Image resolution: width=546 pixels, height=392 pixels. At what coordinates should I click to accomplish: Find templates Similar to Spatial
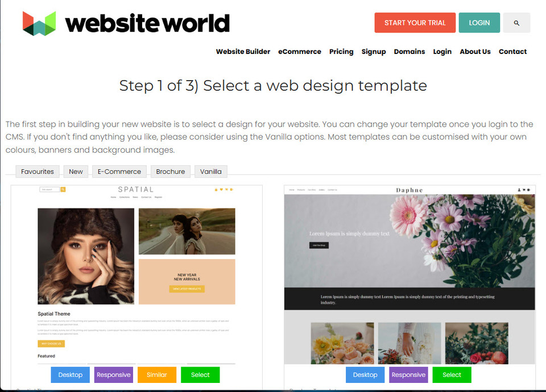point(157,374)
